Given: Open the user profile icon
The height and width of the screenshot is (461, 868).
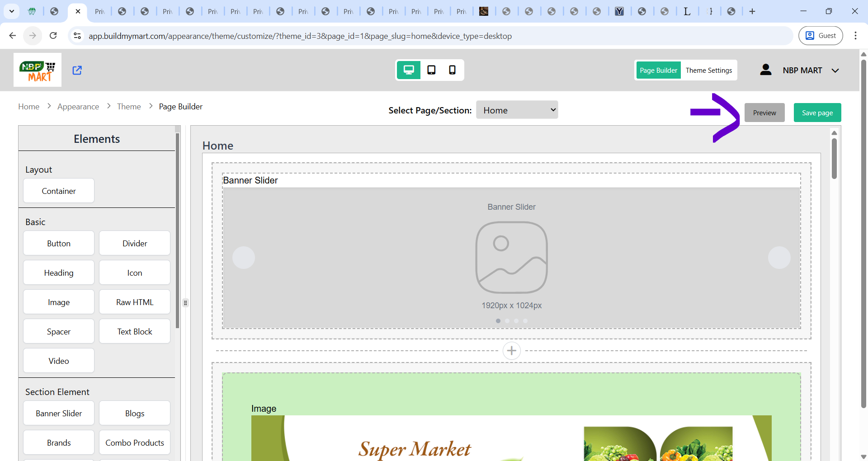Looking at the screenshot, I should [766, 70].
